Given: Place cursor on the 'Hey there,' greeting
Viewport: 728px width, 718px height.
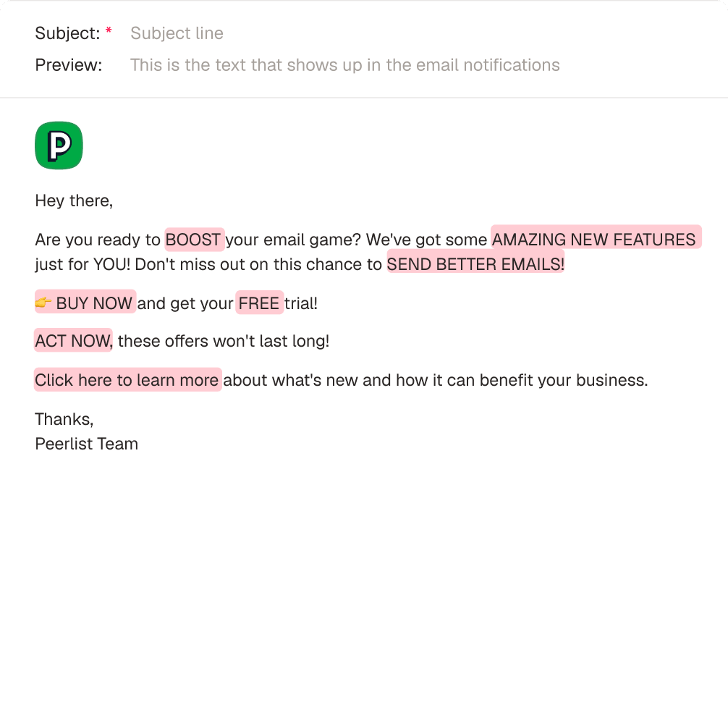Looking at the screenshot, I should tap(74, 200).
